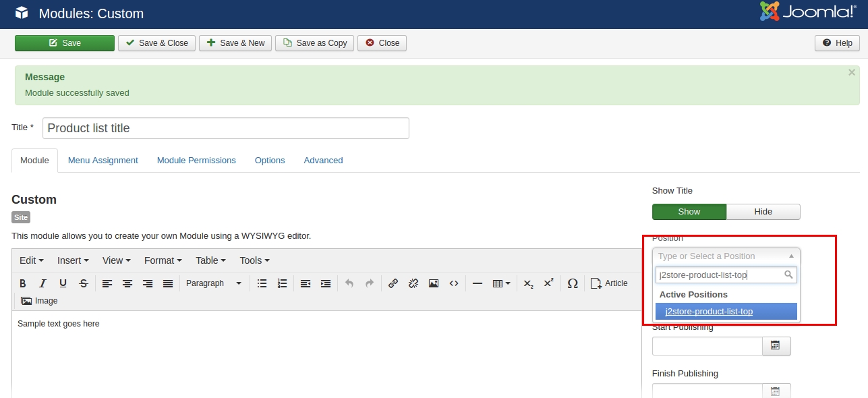
Task: Click the Start Publishing calendar icon
Action: point(776,346)
